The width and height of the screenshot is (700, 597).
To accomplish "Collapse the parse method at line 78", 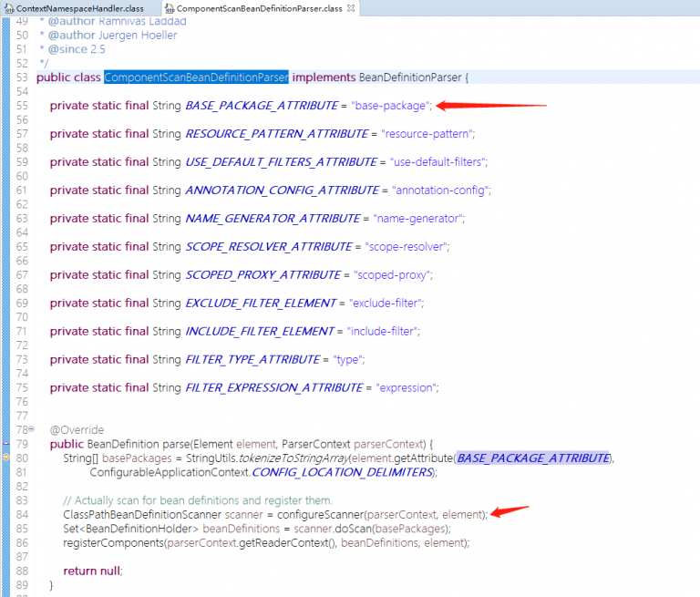I will click(31, 429).
